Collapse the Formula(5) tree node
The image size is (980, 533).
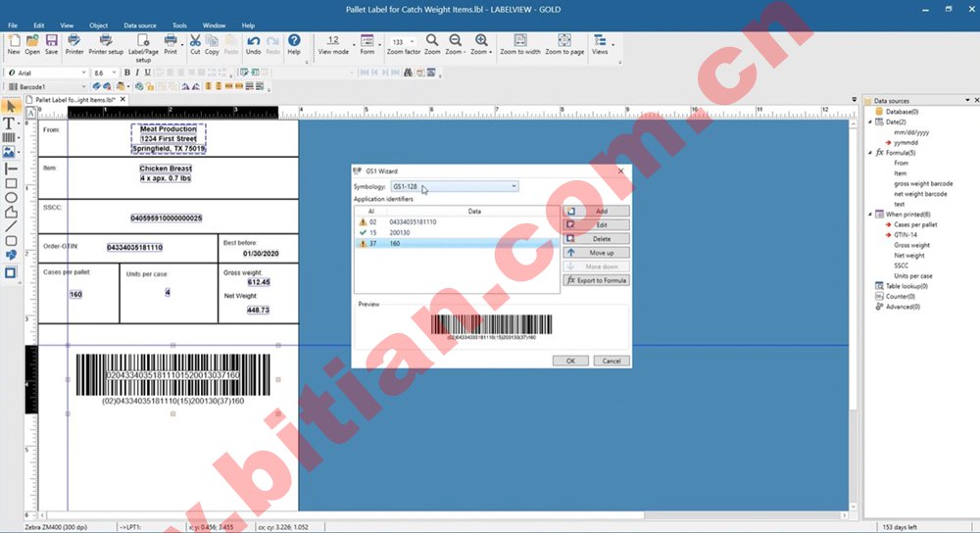tap(870, 153)
